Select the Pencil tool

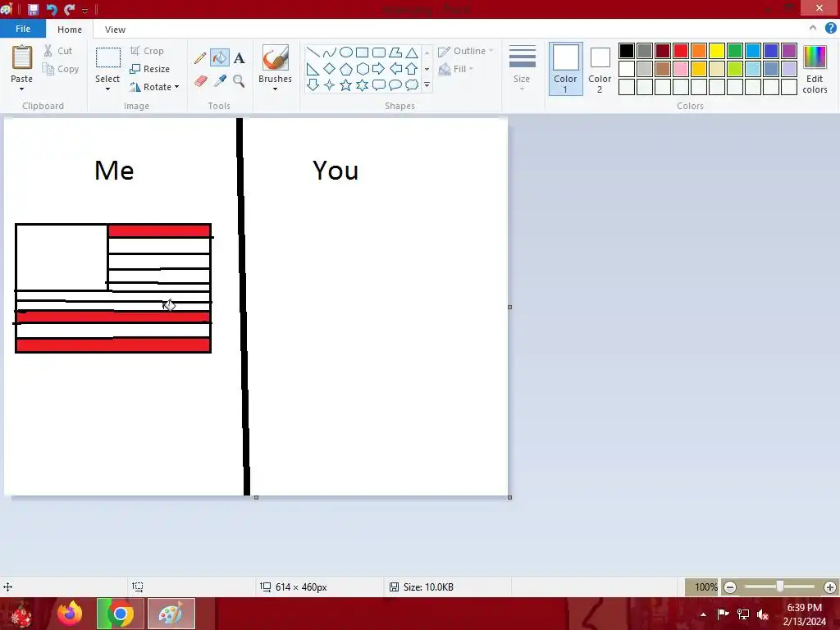tap(200, 58)
